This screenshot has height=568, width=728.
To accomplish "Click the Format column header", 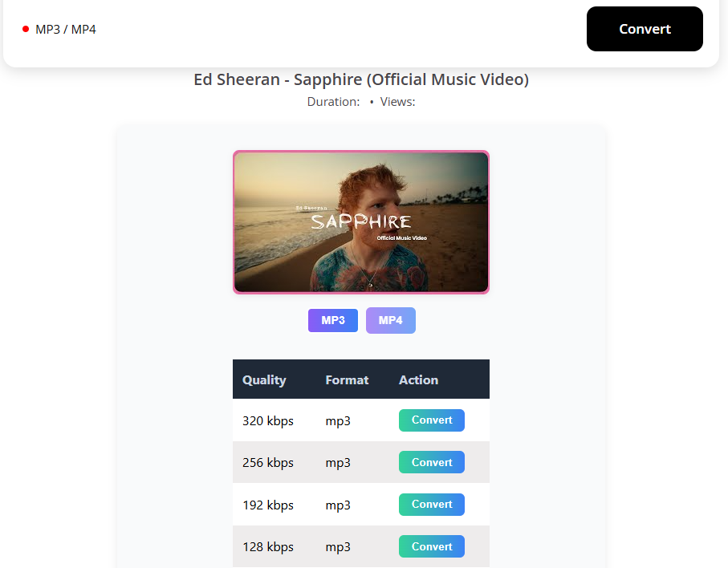I will coord(347,379).
